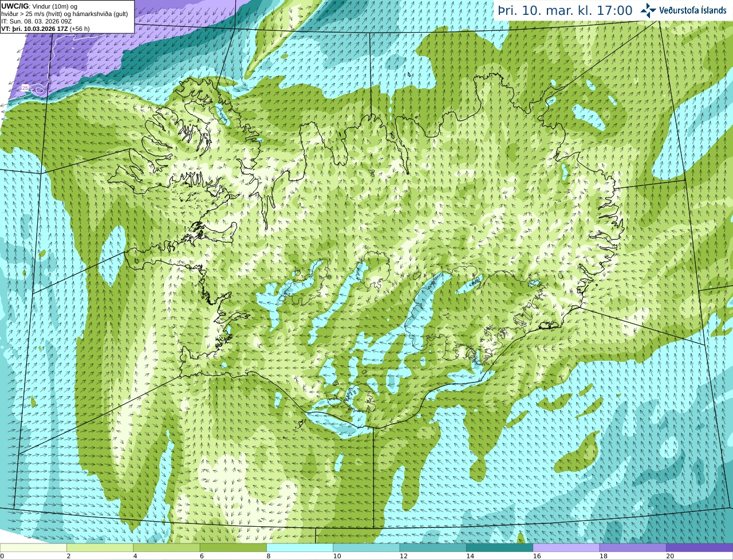The width and height of the screenshot is (733, 560).
Task: Pick the 8–10 m/s light cyan legend swatch
Action: (x=299, y=547)
